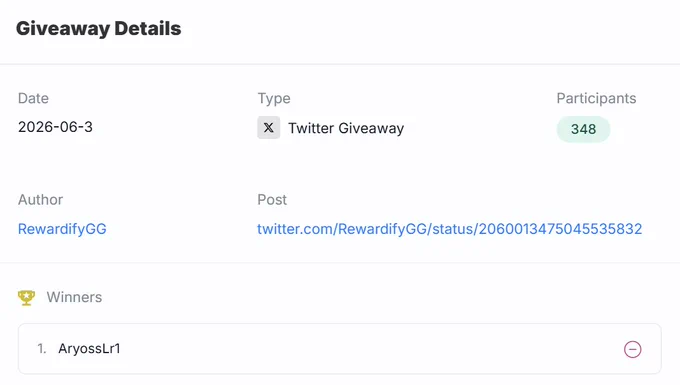This screenshot has height=385, width=680.
Task: Click divider line below Giveaway Details title
Action: pyautogui.click(x=340, y=64)
